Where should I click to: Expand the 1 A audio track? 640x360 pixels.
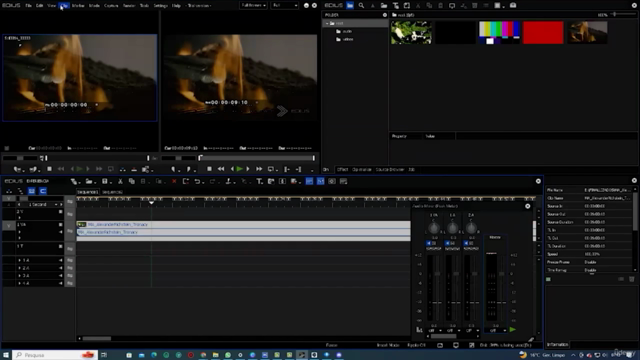pos(19,260)
